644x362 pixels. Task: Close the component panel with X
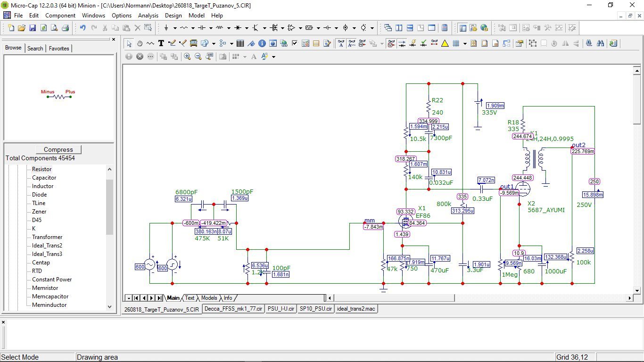(113, 40)
